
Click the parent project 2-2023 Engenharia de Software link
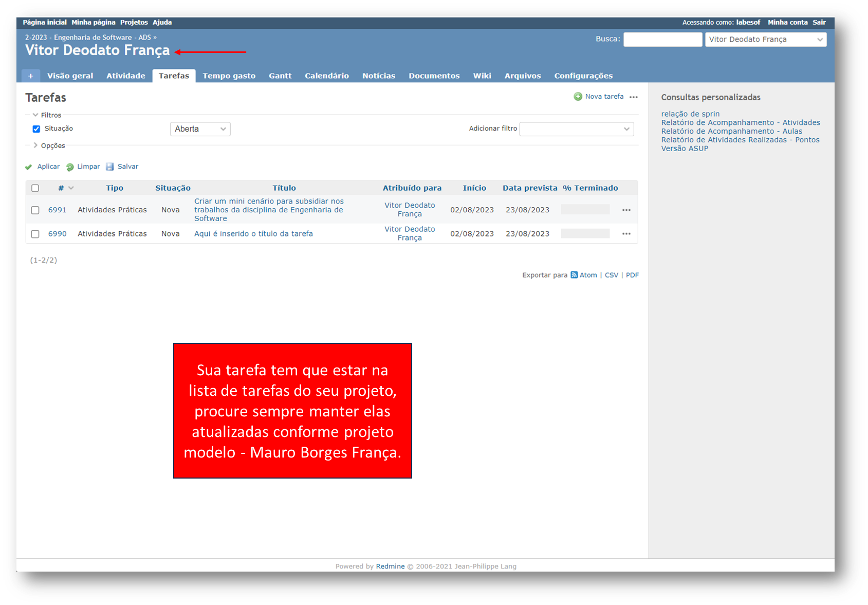pyautogui.click(x=88, y=38)
